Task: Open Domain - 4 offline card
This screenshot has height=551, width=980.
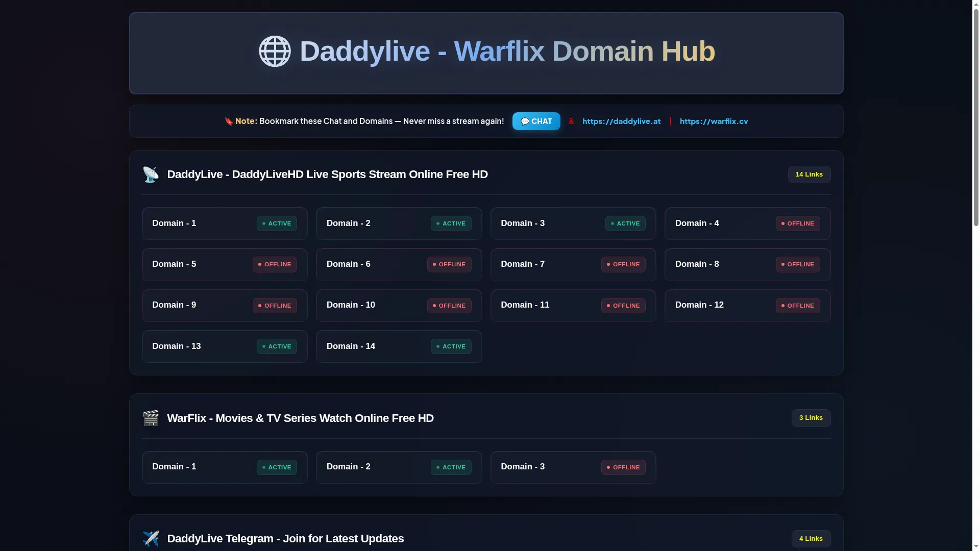Action: point(747,223)
